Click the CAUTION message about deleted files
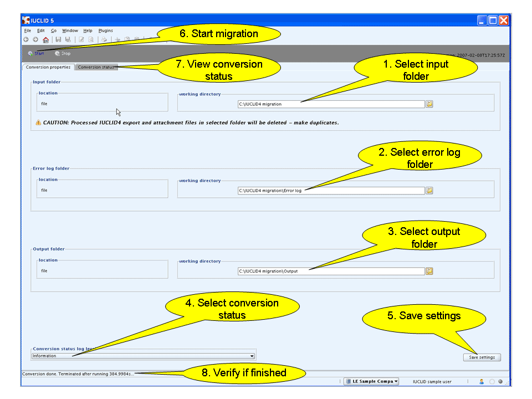This screenshot has width=532, height=399. (x=191, y=122)
